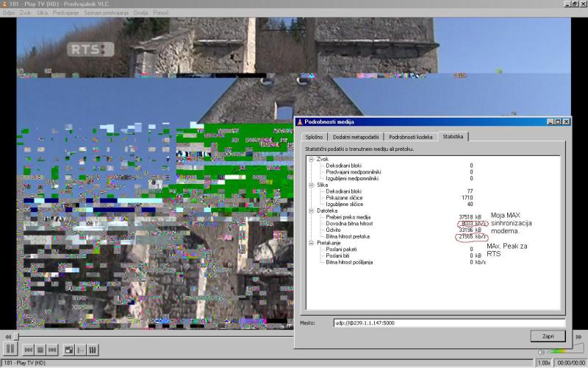Open the Podrobnosti kodeka tab
This screenshot has width=588, height=368.
click(x=411, y=137)
